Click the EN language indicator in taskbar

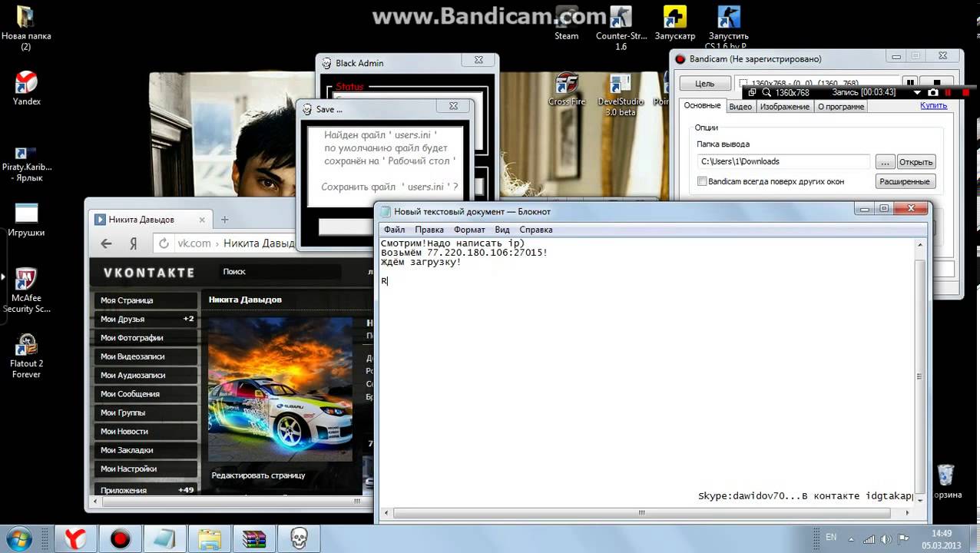(831, 538)
